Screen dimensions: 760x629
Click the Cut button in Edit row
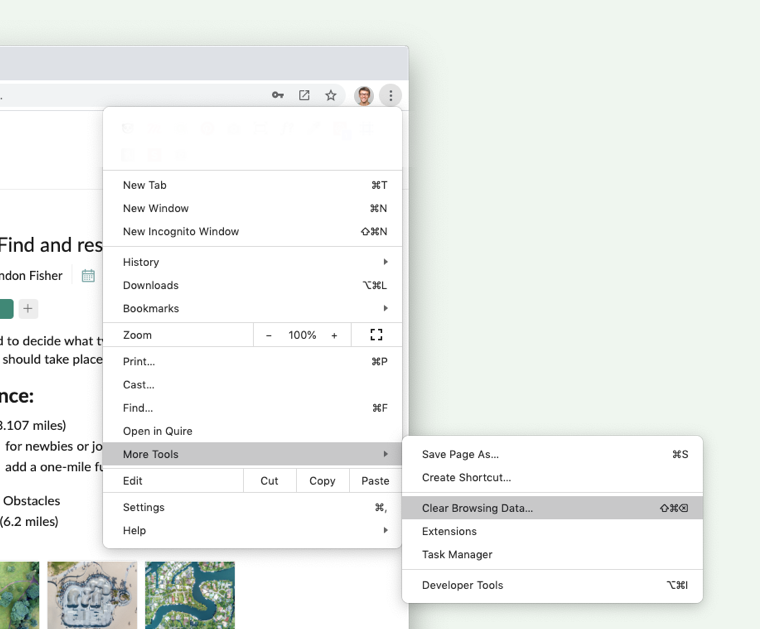click(269, 481)
